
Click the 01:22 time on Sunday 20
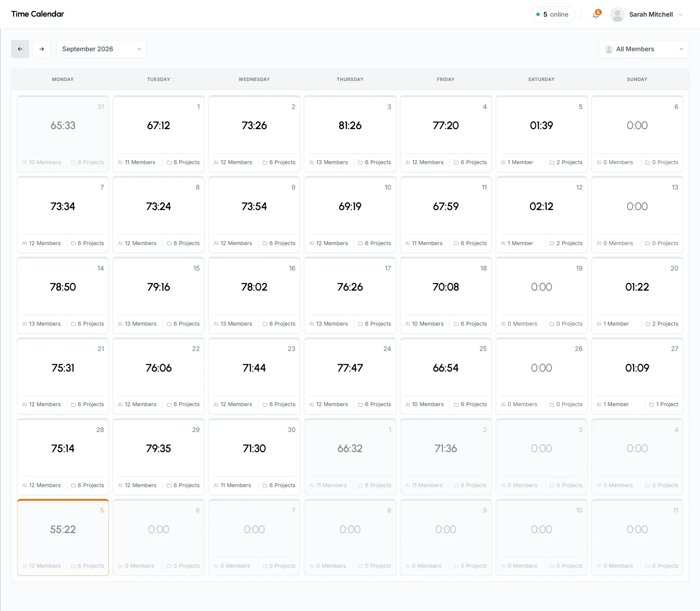pos(637,287)
